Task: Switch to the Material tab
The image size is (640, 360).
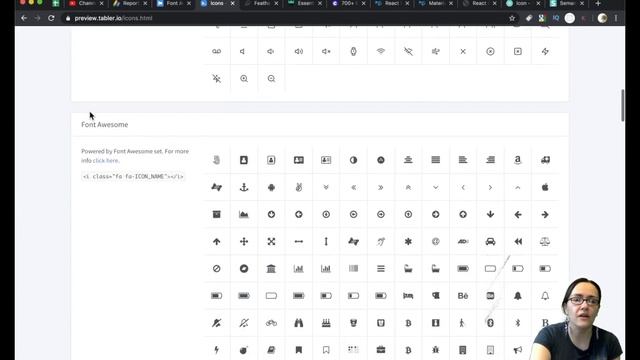Action: (x=436, y=4)
